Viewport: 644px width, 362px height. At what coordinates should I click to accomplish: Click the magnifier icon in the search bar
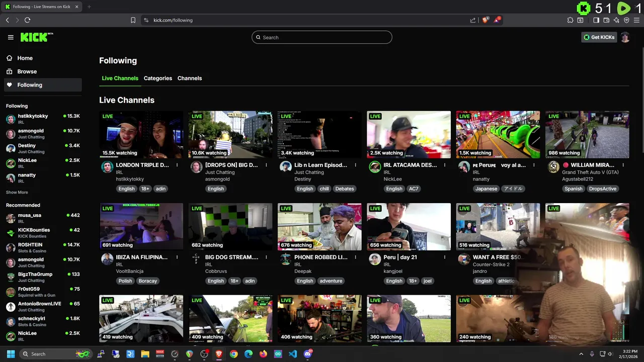(x=259, y=37)
